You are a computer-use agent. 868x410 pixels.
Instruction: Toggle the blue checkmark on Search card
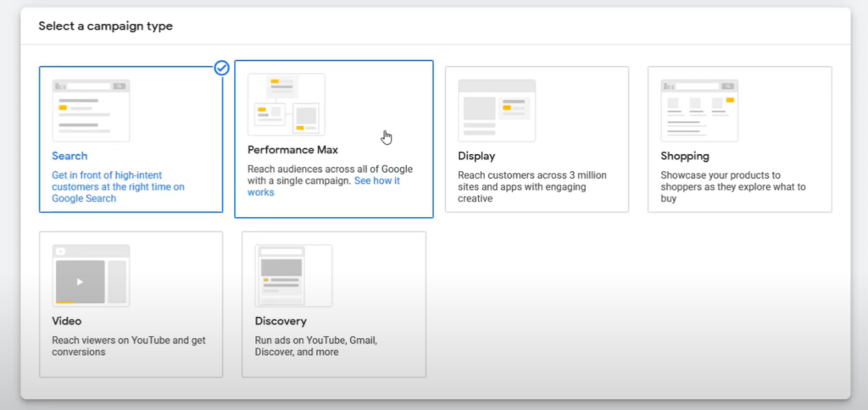tap(221, 68)
